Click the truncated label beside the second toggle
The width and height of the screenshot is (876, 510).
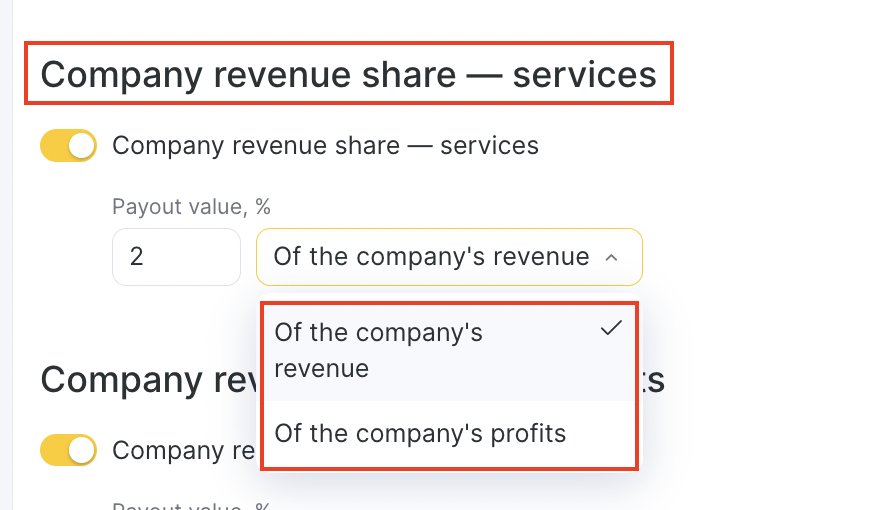180,450
